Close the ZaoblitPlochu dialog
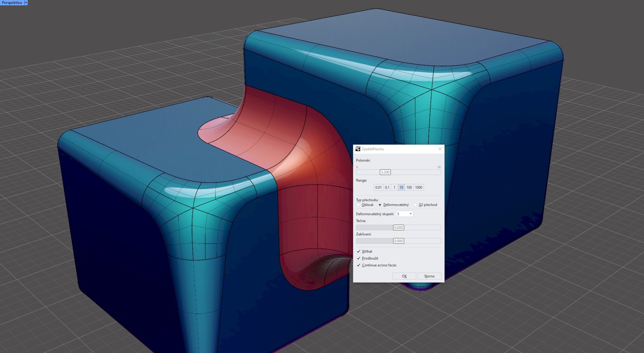Screen dimensions: 644x353 pos(440,149)
